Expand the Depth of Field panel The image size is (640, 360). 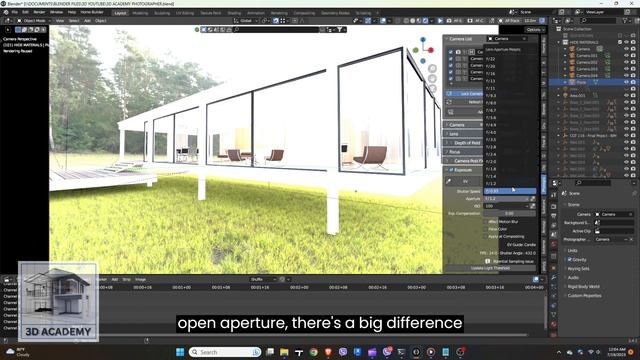[x=463, y=143]
